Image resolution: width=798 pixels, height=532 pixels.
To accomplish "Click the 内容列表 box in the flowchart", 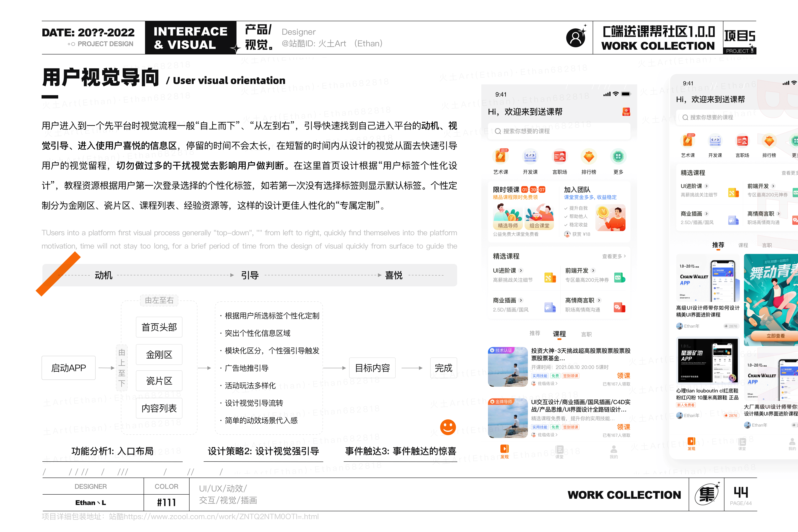I will click(x=159, y=408).
